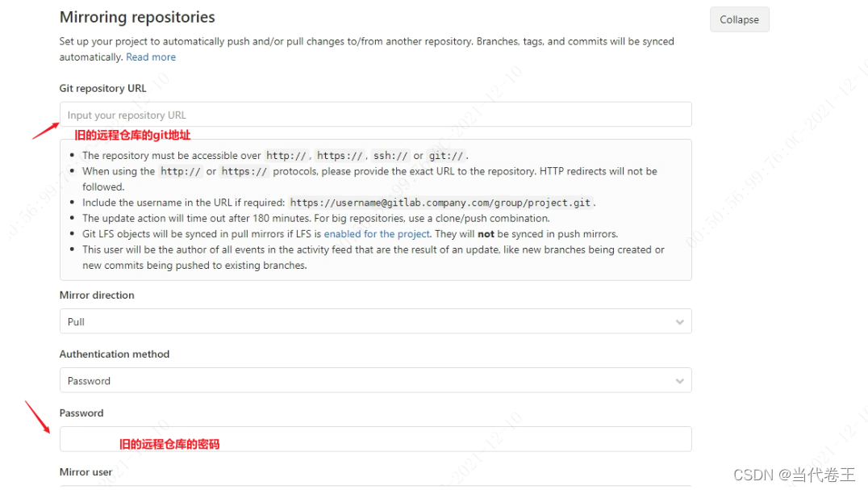Open the Authentication method Password dropdown

tap(375, 381)
